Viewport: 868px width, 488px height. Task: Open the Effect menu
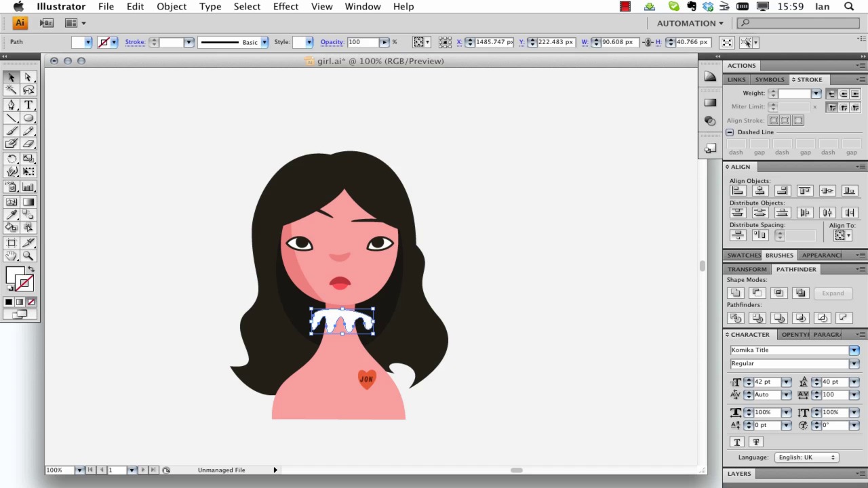285,7
